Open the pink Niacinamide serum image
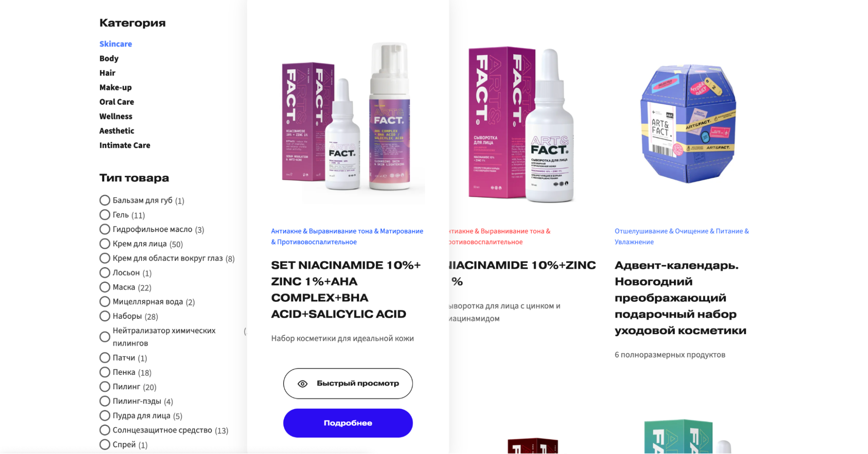The image size is (868, 454). [521, 125]
